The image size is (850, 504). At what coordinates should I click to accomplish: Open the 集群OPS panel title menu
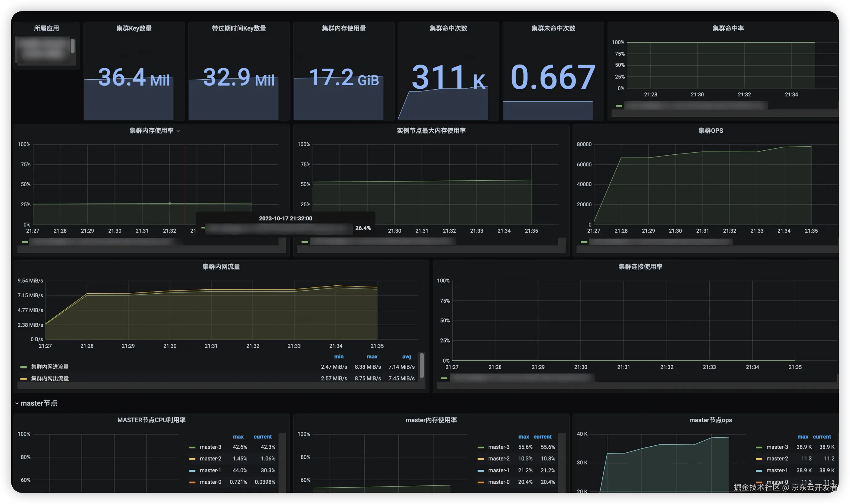click(x=710, y=131)
